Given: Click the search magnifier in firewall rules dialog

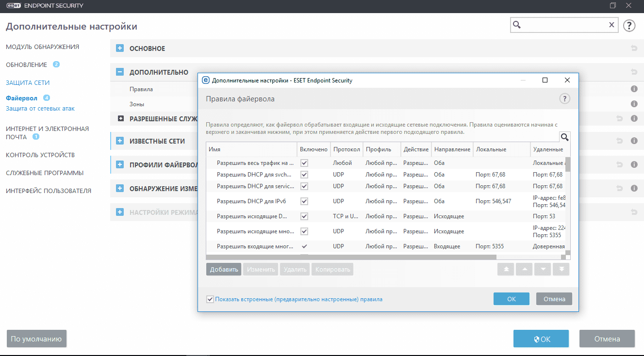Looking at the screenshot, I should point(564,136).
